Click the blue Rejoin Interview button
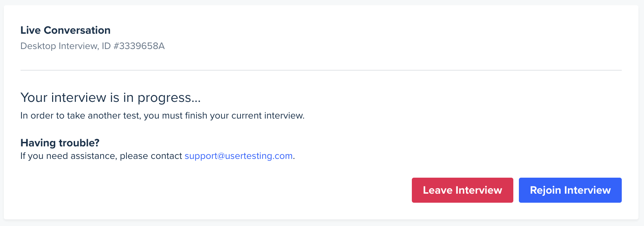 click(x=570, y=190)
